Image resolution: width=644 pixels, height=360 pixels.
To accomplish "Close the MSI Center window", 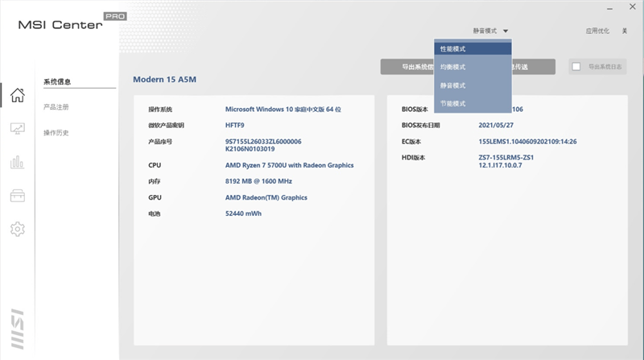I will (x=633, y=6).
